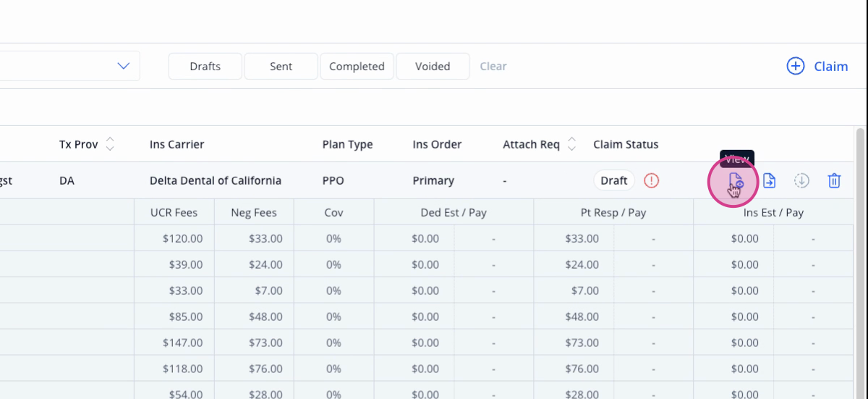Filter claims by Drafts

coord(205,66)
